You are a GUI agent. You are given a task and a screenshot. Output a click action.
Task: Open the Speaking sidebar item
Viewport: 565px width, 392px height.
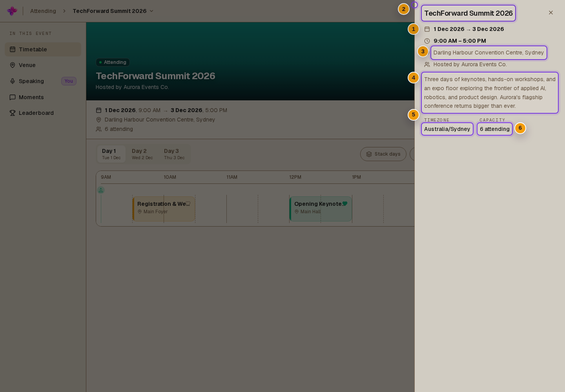(43, 81)
